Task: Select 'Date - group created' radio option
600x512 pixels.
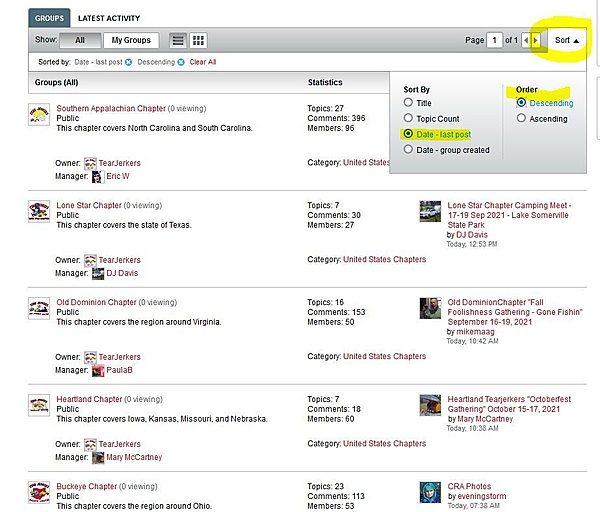Action: point(408,149)
